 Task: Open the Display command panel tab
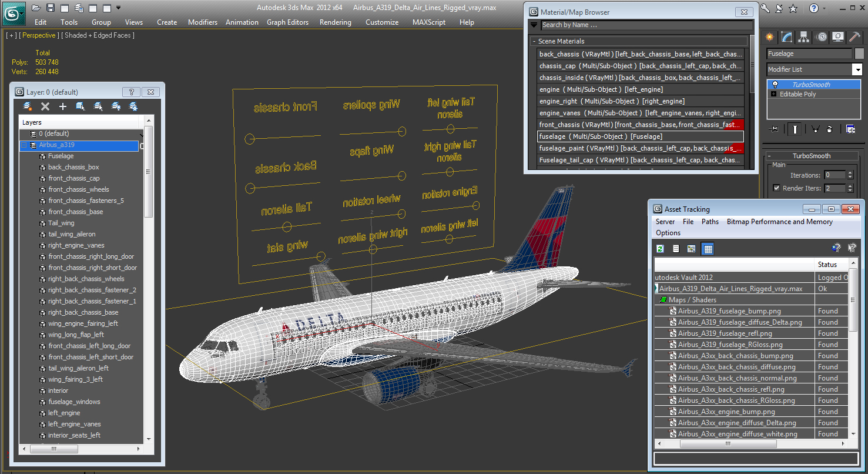tap(839, 37)
